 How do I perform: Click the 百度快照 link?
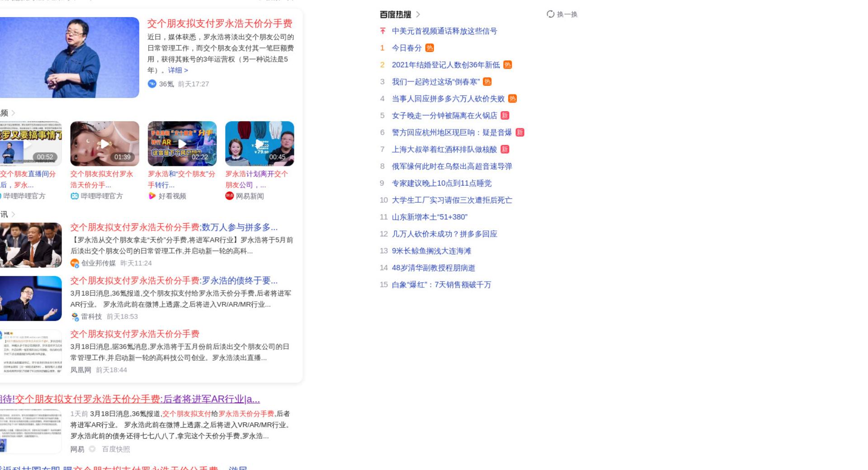click(x=116, y=449)
